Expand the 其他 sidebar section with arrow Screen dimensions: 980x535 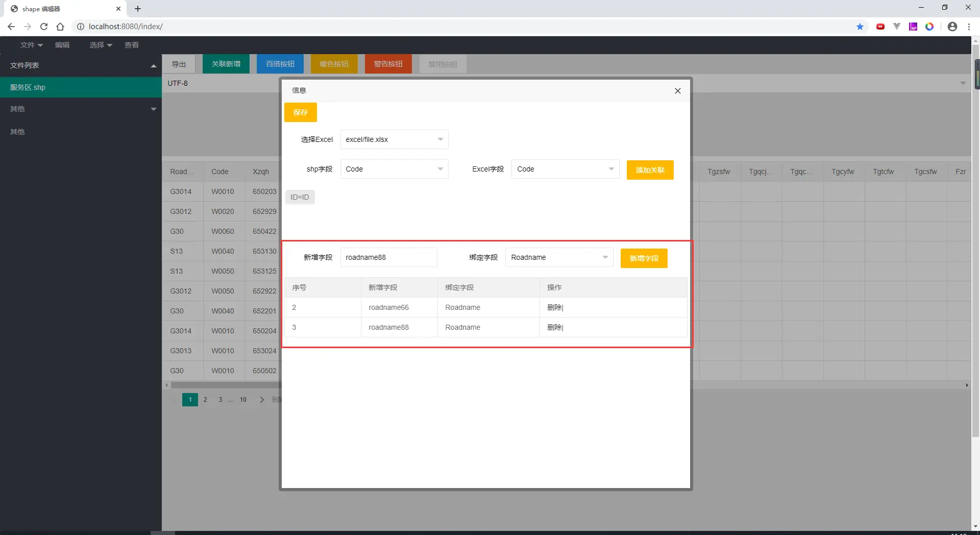tap(153, 109)
